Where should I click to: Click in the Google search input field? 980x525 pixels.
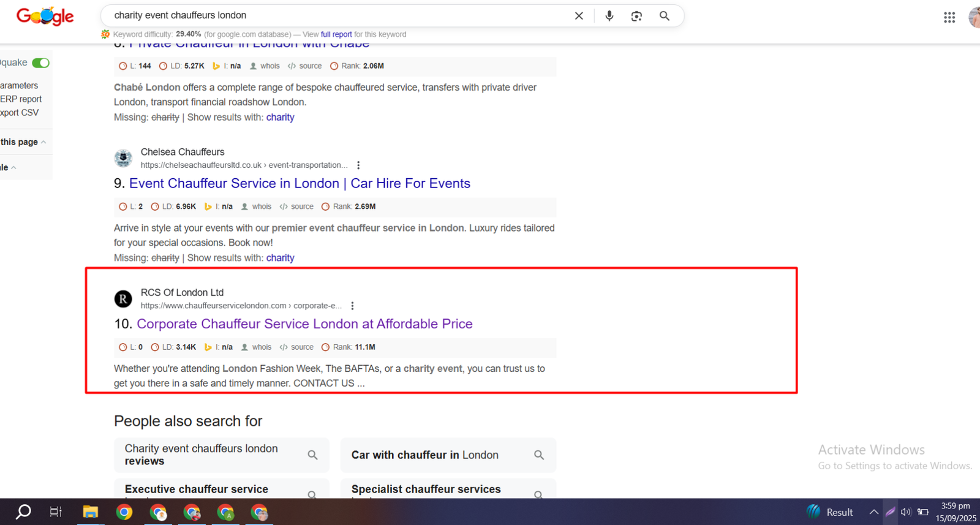coord(337,16)
